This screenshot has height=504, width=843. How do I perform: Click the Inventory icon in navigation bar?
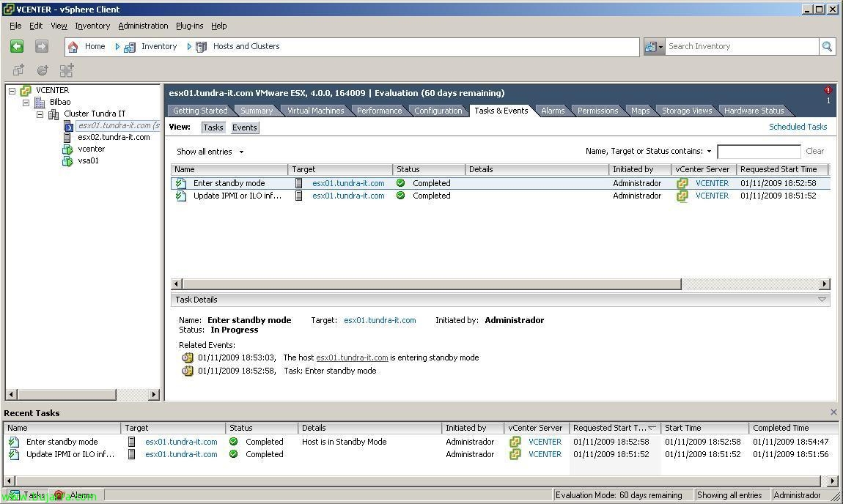(x=130, y=48)
